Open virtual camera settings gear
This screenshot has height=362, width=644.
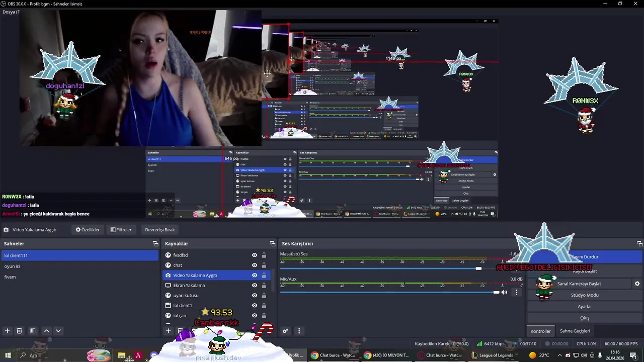tap(637, 284)
